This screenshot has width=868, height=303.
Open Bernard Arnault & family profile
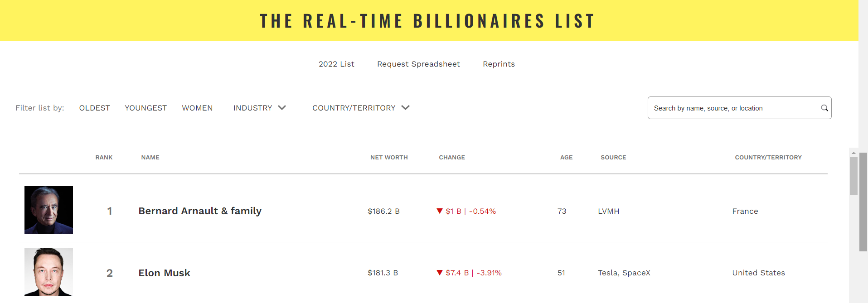[x=200, y=211]
